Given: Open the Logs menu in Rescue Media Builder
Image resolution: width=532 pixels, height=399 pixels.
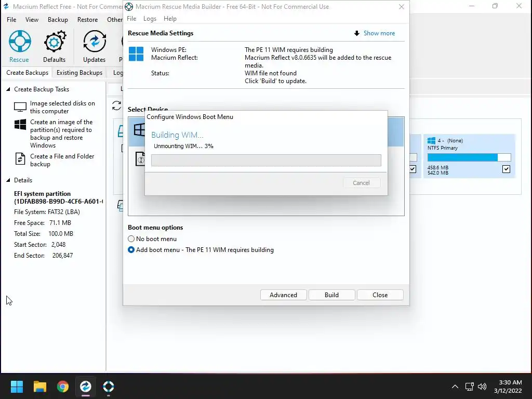Looking at the screenshot, I should [x=150, y=19].
